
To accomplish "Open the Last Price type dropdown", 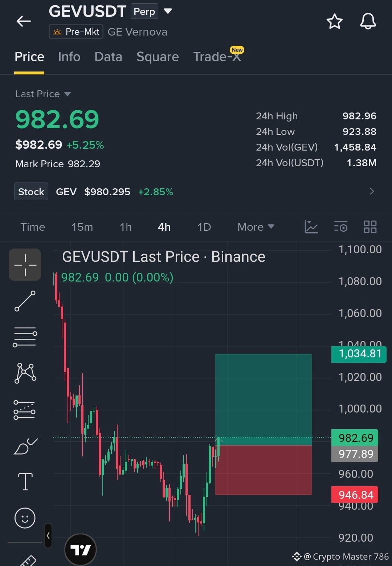I will tap(43, 94).
